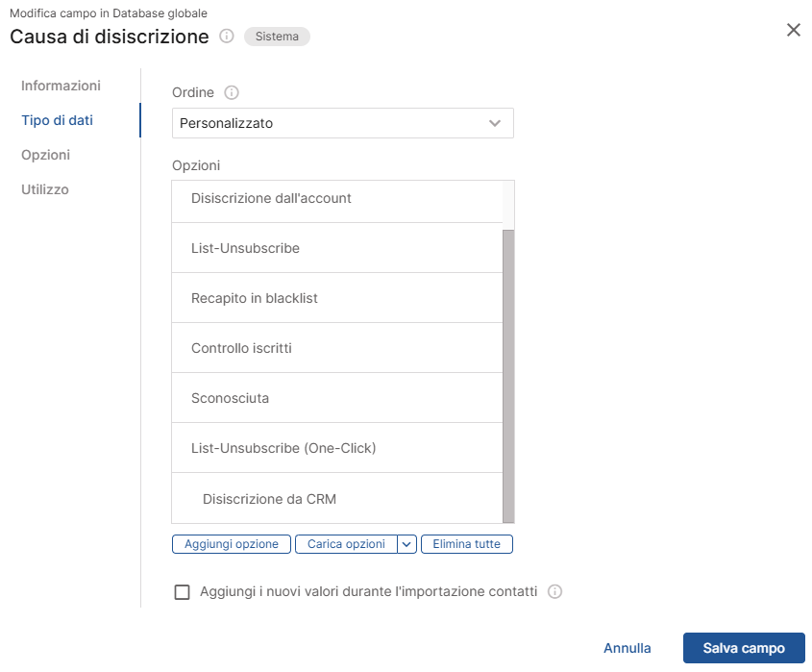Click the Aggiungi opzione button
Screen dimensions: 812x672
point(232,544)
